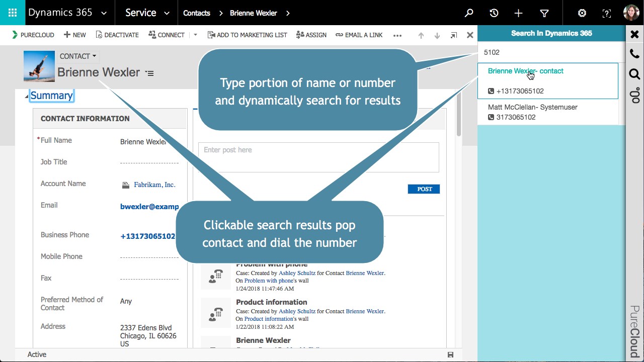The width and height of the screenshot is (644, 362).
Task: Select the Brienne Wexler- contact search result
Action: point(526,71)
